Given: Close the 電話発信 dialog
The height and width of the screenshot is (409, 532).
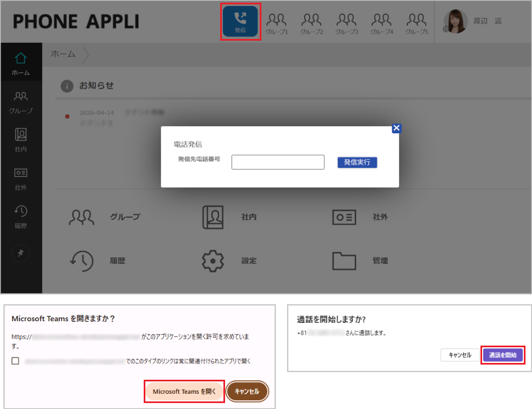Looking at the screenshot, I should [x=396, y=128].
